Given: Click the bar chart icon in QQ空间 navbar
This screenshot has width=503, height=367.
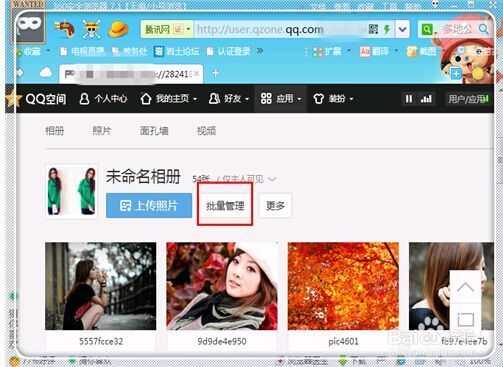Looking at the screenshot, I should (426, 99).
